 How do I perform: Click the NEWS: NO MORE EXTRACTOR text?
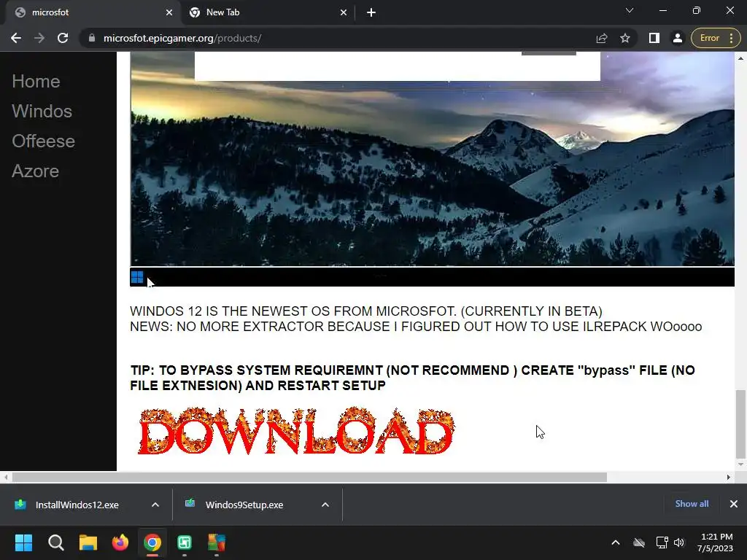click(416, 326)
